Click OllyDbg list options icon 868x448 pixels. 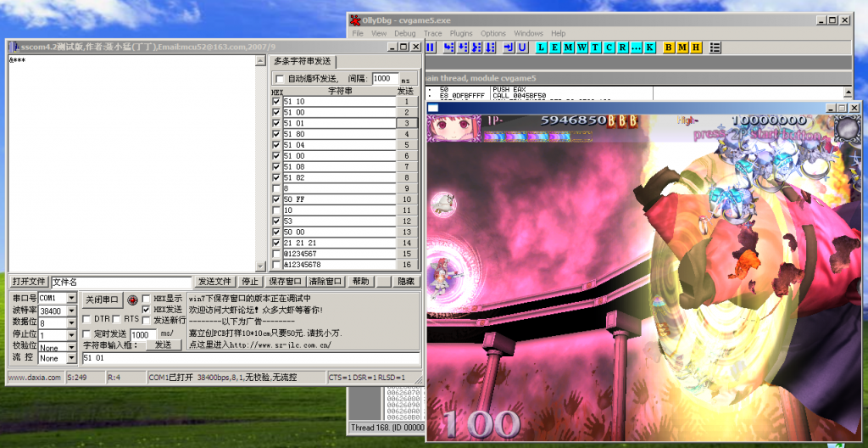(715, 48)
